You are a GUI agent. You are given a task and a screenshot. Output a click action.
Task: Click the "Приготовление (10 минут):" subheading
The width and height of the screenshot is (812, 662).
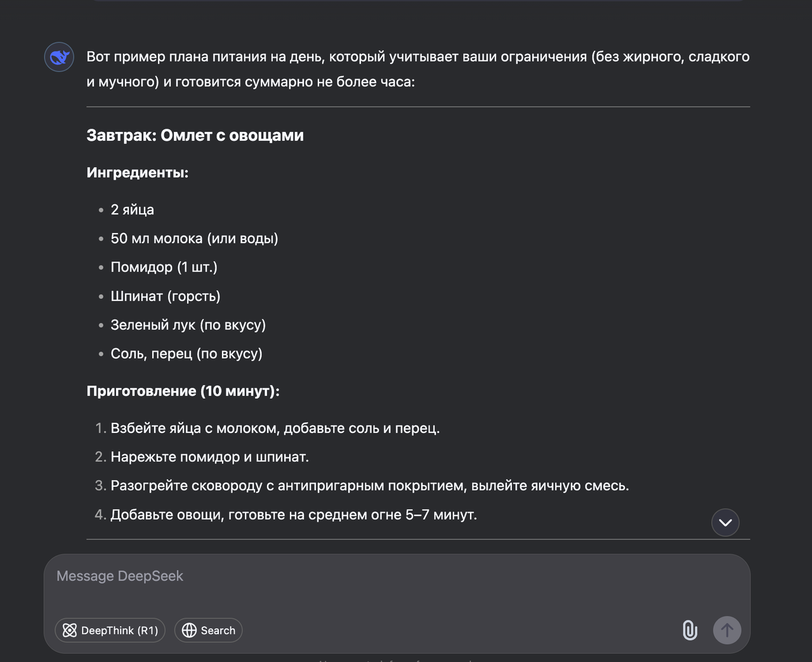(x=183, y=391)
